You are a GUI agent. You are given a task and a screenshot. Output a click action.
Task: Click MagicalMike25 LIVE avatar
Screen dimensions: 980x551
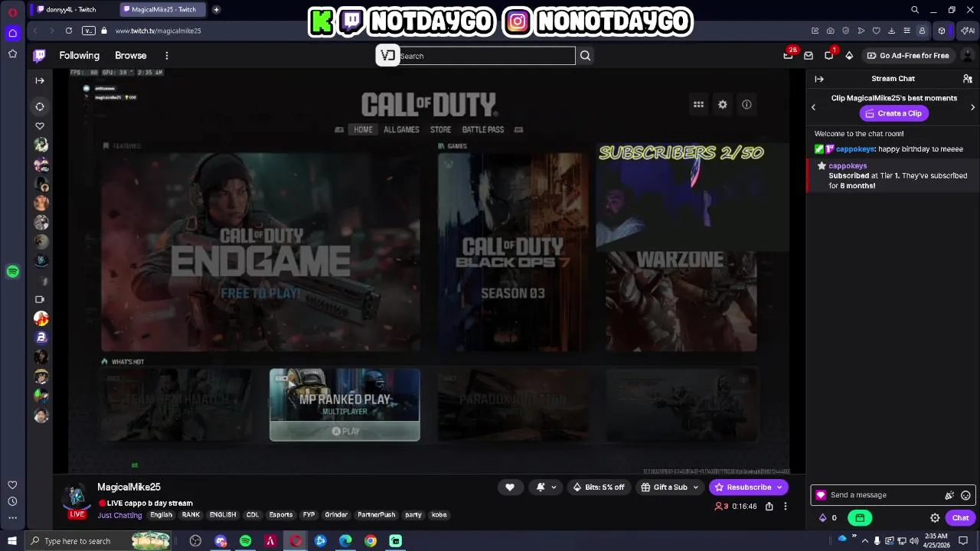[x=76, y=500]
